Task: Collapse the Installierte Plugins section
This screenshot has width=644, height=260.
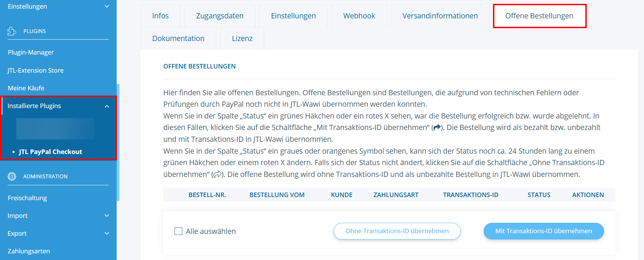Action: click(107, 106)
